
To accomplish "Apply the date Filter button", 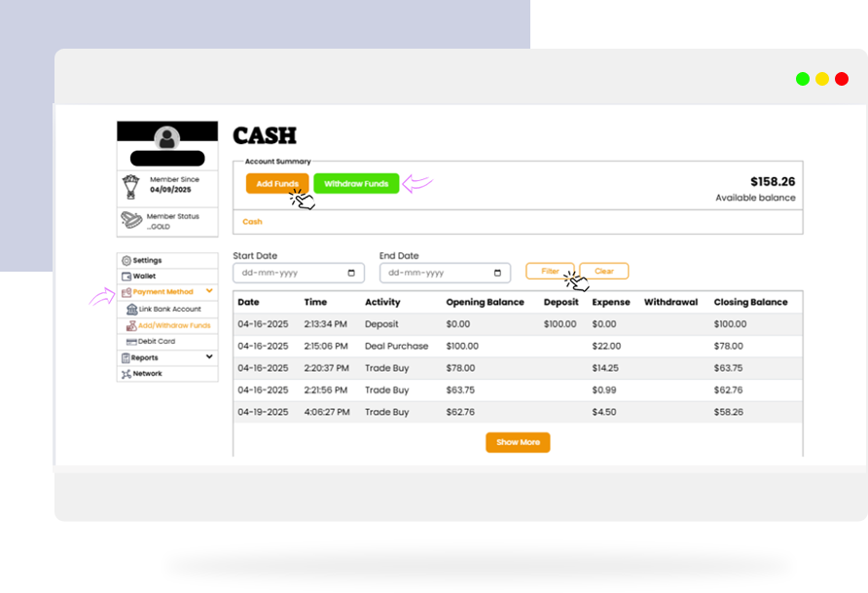I will tap(550, 271).
